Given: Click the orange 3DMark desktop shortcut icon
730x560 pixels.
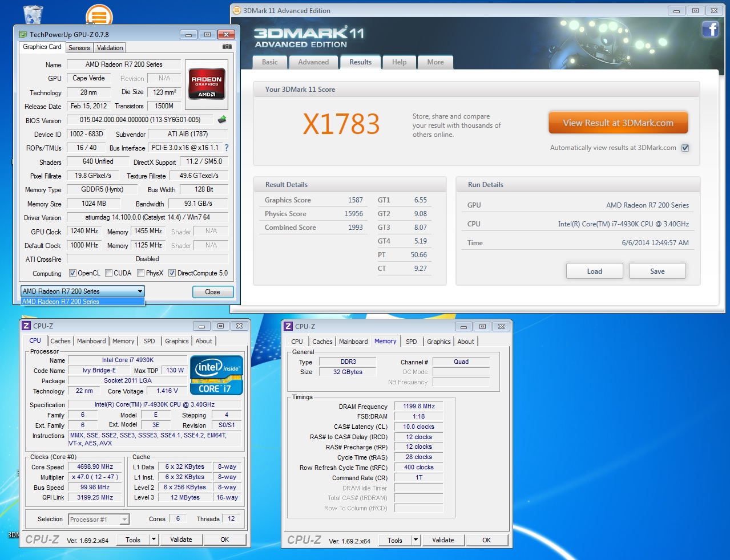Looking at the screenshot, I should pos(99,15).
